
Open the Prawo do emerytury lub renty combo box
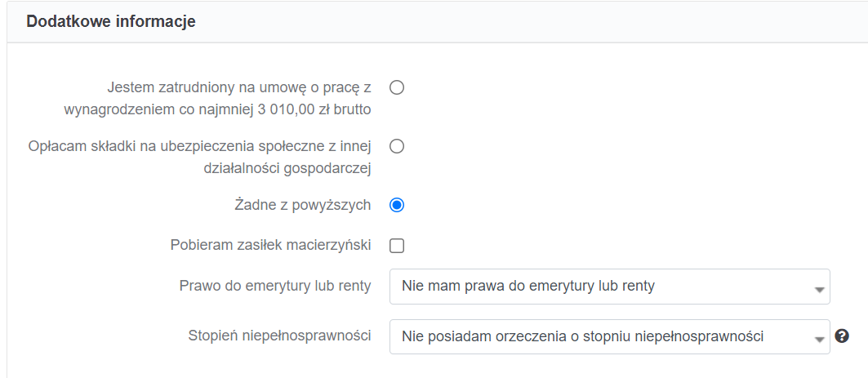[x=609, y=287]
